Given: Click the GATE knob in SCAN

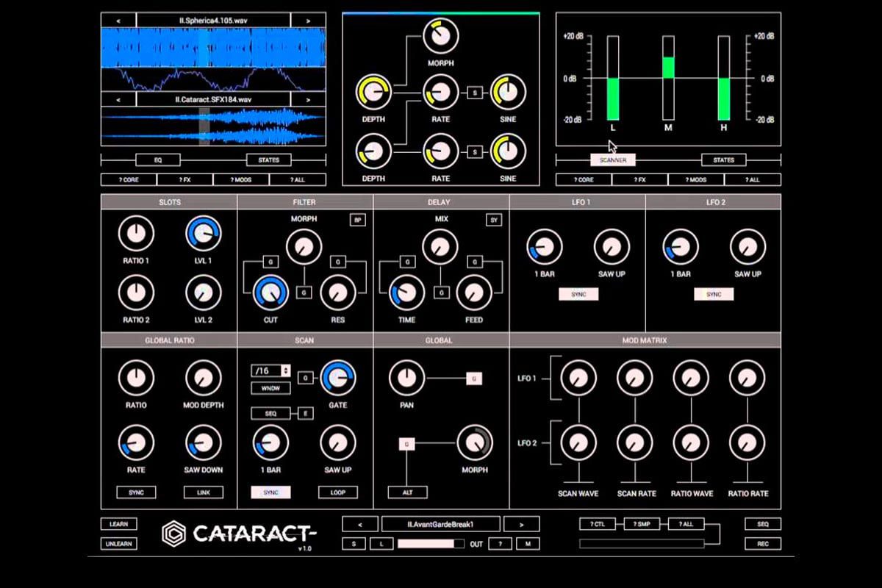Looking at the screenshot, I should 338,379.
